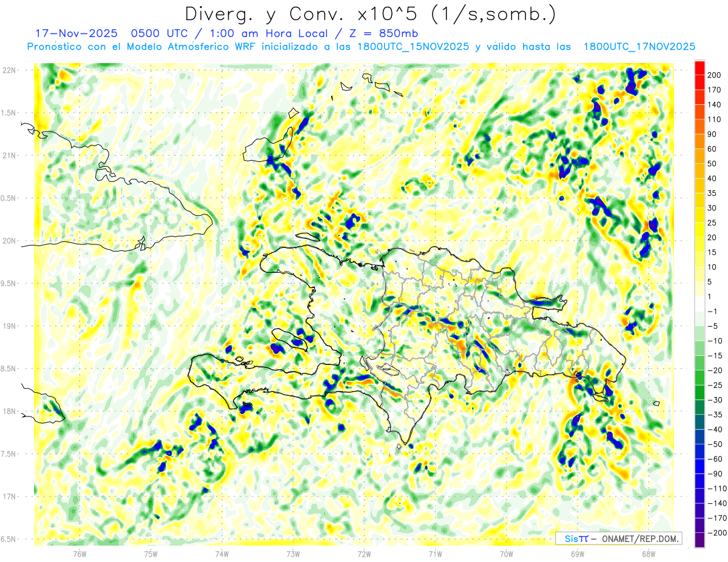Click the '6.5N' latitude label

pyautogui.click(x=9, y=539)
